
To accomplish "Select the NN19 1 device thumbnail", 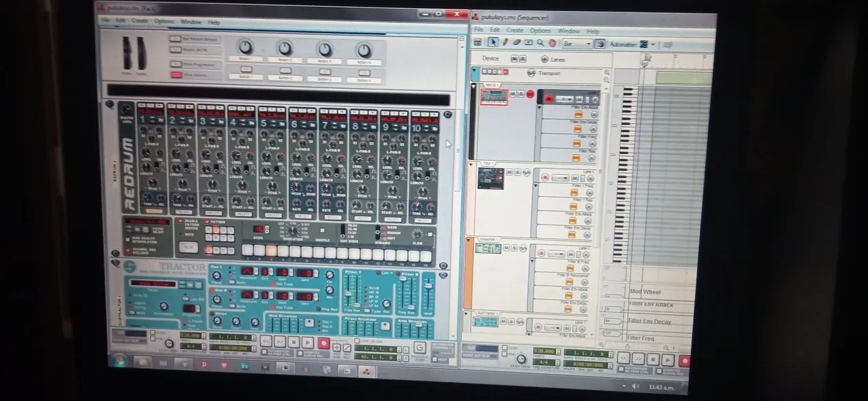I will pos(494,96).
